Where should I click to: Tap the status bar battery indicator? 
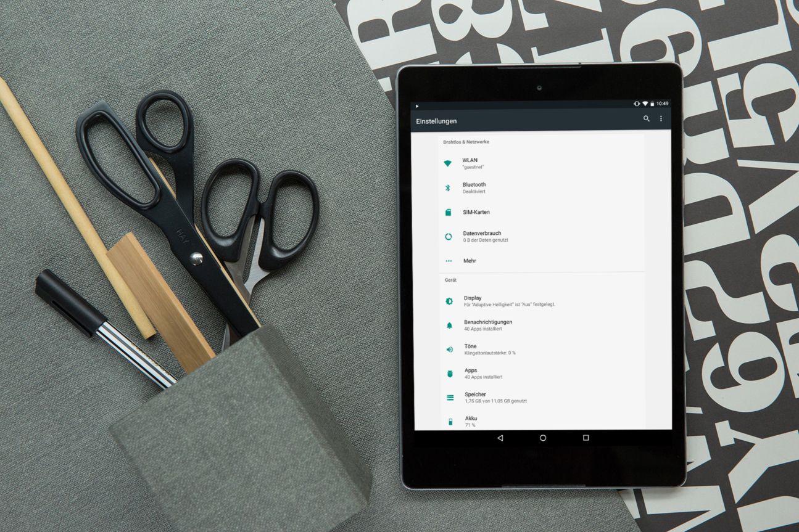[652, 104]
